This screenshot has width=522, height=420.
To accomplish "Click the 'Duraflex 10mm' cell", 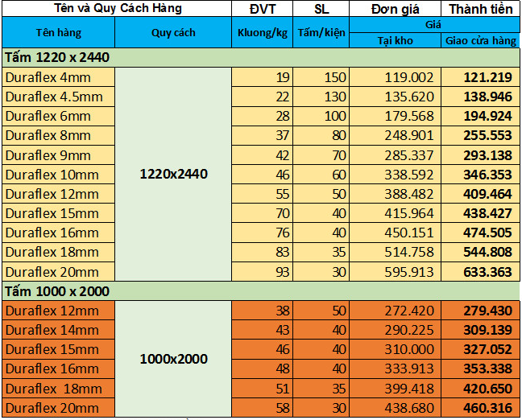I will [x=59, y=175].
